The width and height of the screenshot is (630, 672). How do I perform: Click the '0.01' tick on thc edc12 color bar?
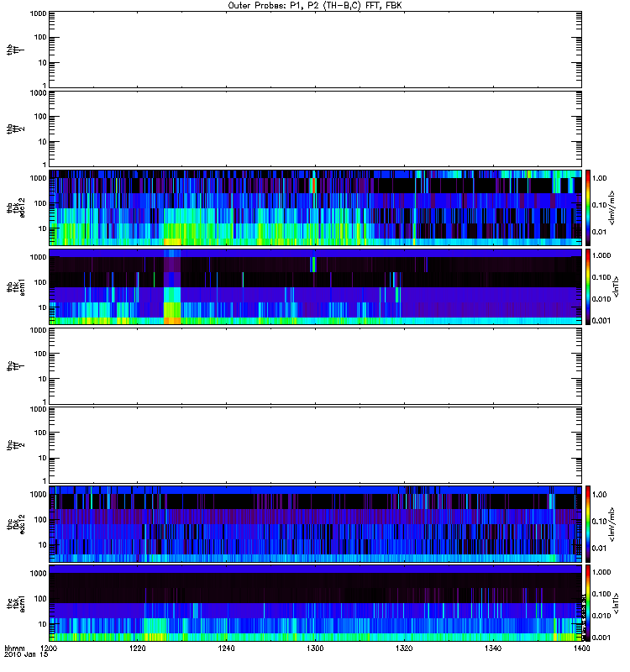pyautogui.click(x=599, y=549)
